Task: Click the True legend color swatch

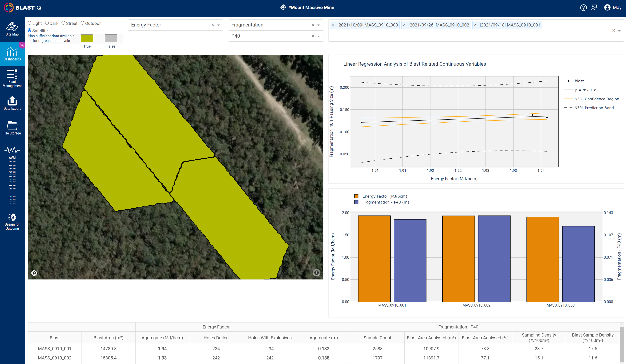Action: click(87, 38)
